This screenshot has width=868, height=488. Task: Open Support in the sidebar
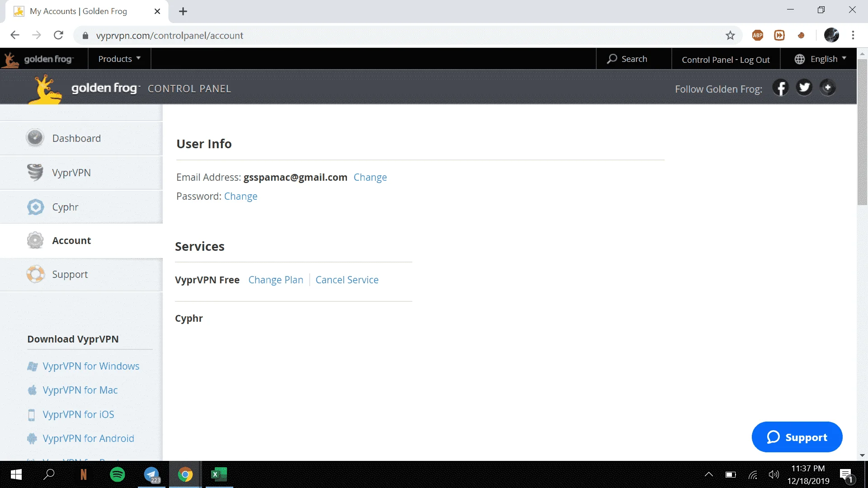81,274
